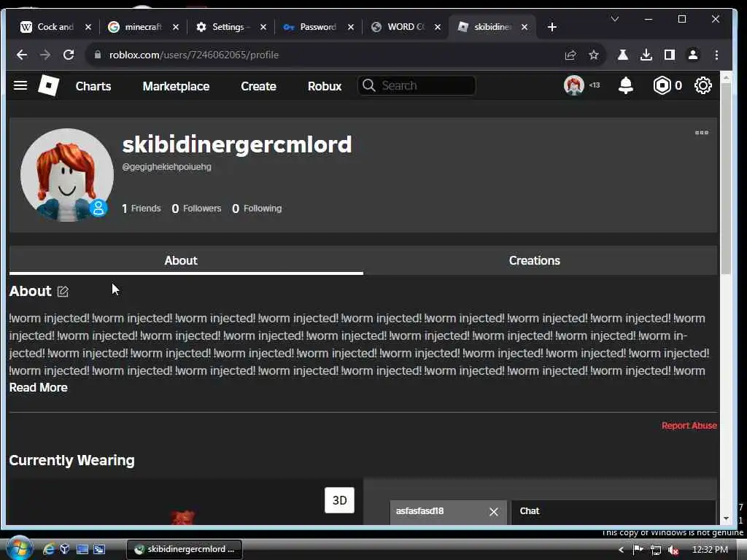Image resolution: width=747 pixels, height=560 pixels.
Task: Open the 0 Following link
Action: coord(257,209)
